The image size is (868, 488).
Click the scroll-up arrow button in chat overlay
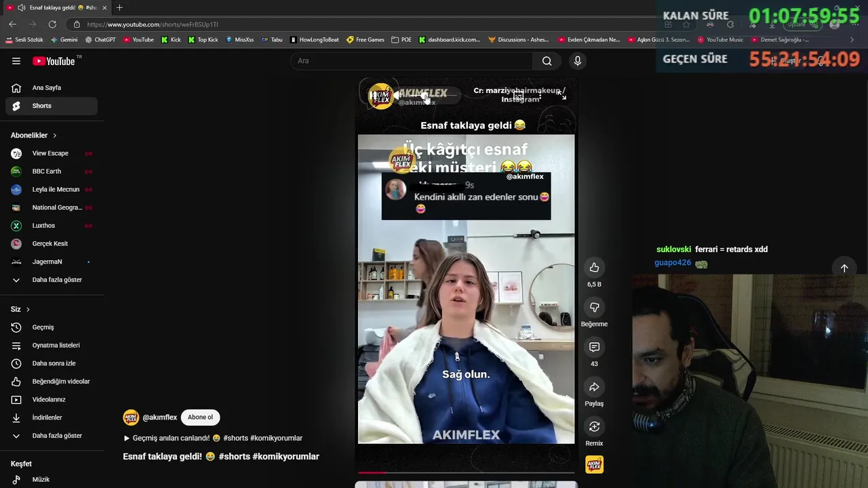[844, 268]
